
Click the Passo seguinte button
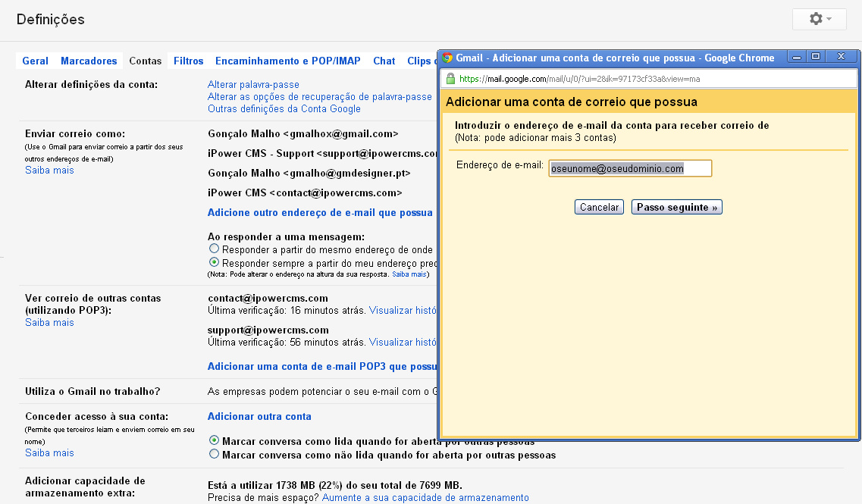coord(677,207)
